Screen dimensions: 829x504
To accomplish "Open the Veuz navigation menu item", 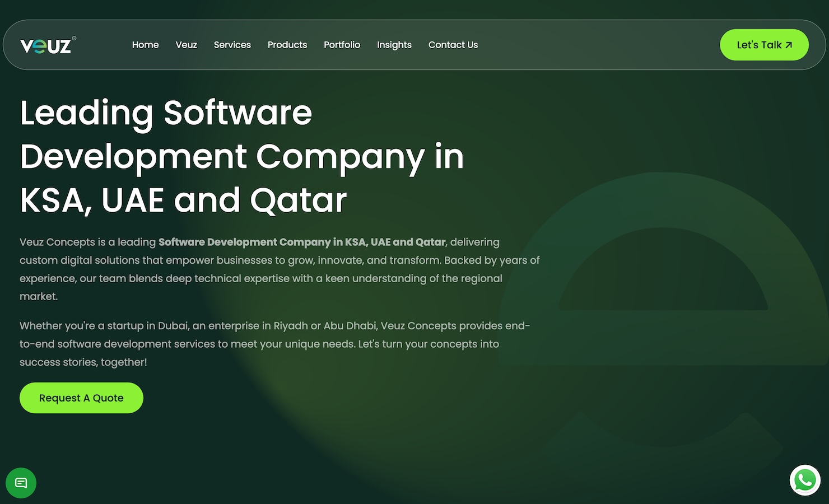I will [186, 45].
